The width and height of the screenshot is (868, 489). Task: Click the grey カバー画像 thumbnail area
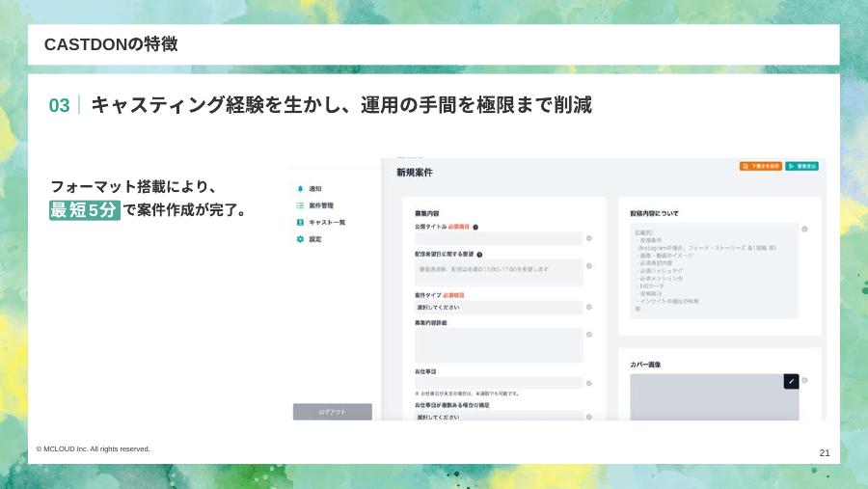[714, 397]
